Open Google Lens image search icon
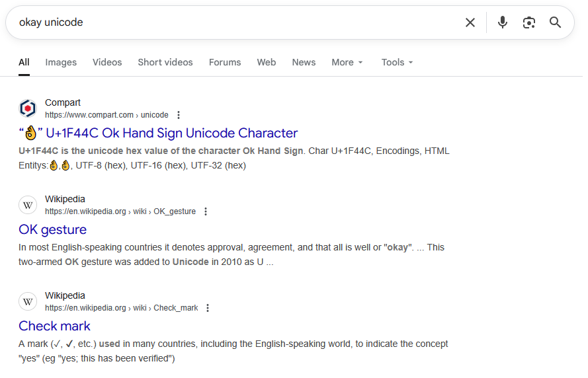 tap(528, 22)
